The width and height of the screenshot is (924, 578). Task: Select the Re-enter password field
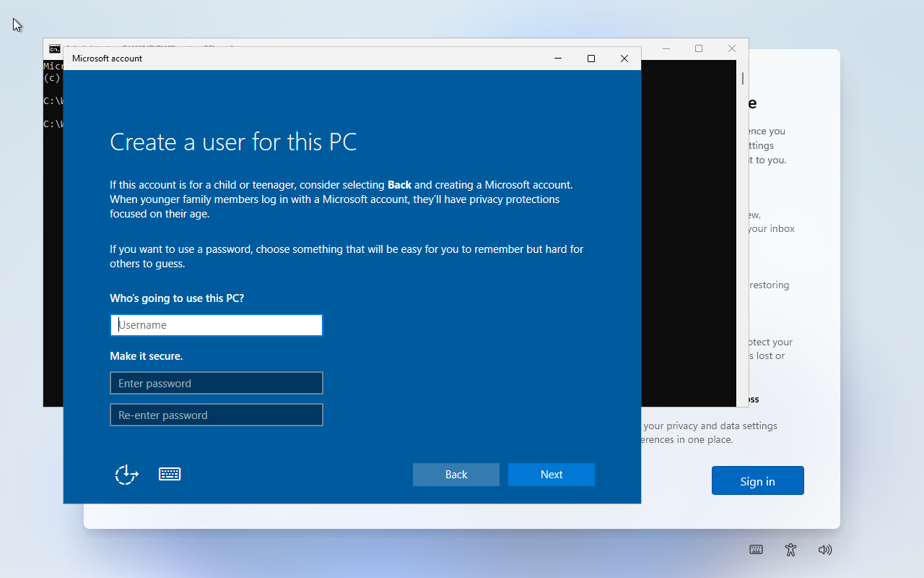216,415
